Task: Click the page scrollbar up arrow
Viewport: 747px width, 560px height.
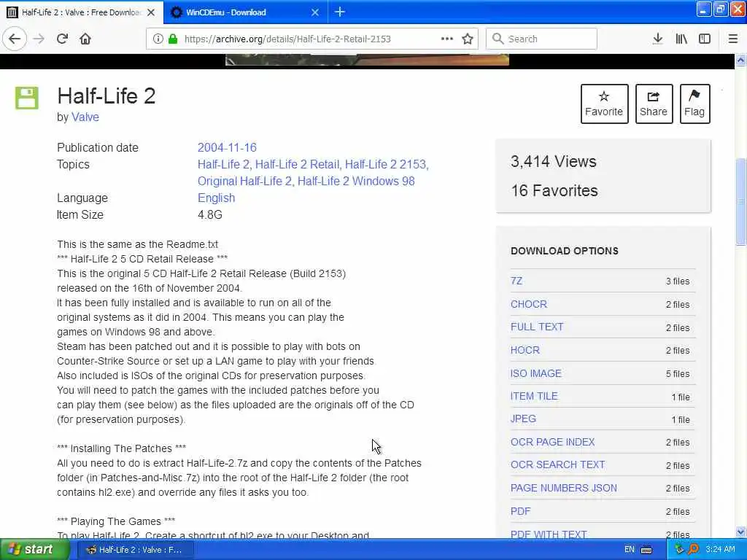Action: (x=740, y=60)
